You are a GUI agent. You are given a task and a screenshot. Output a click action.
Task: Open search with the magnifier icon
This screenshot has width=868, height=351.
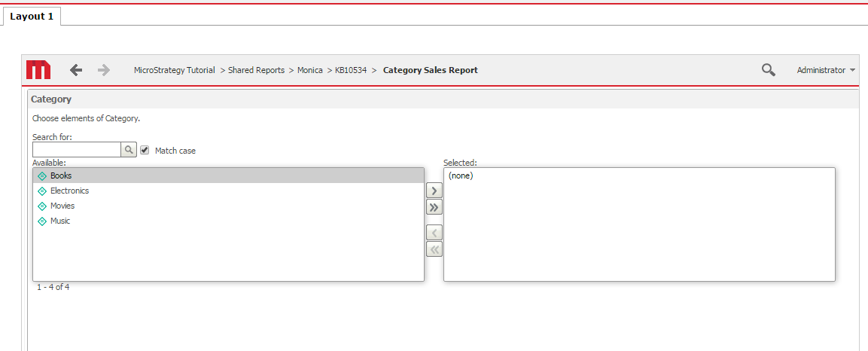pyautogui.click(x=768, y=70)
